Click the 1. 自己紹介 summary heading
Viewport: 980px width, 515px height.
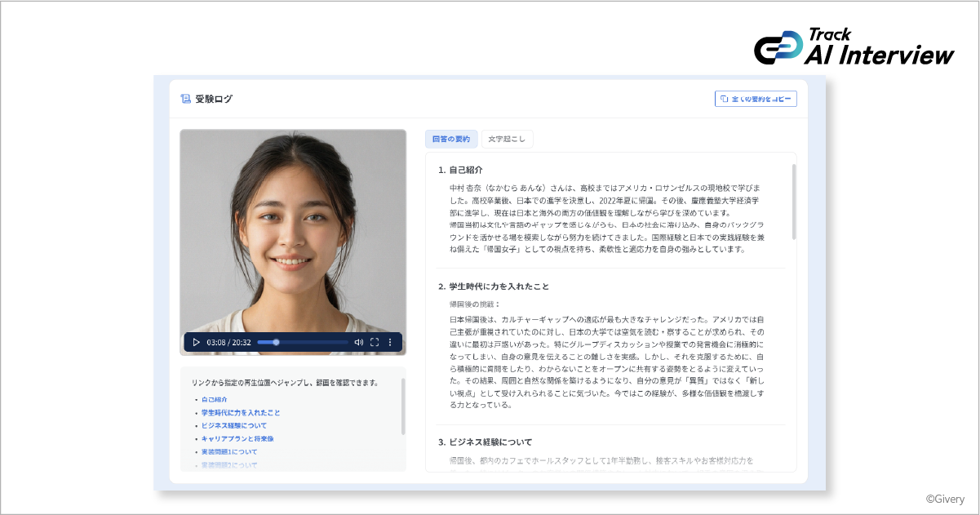[x=460, y=171]
